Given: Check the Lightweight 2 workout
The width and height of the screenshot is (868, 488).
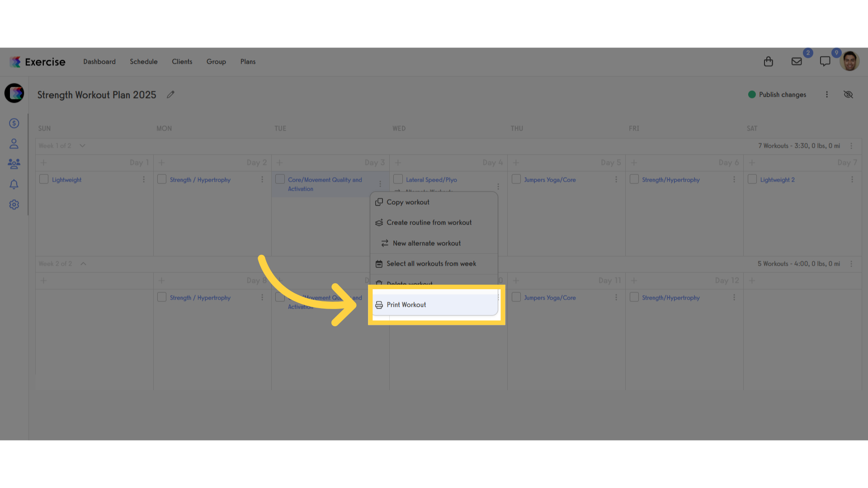Looking at the screenshot, I should coord(752,179).
